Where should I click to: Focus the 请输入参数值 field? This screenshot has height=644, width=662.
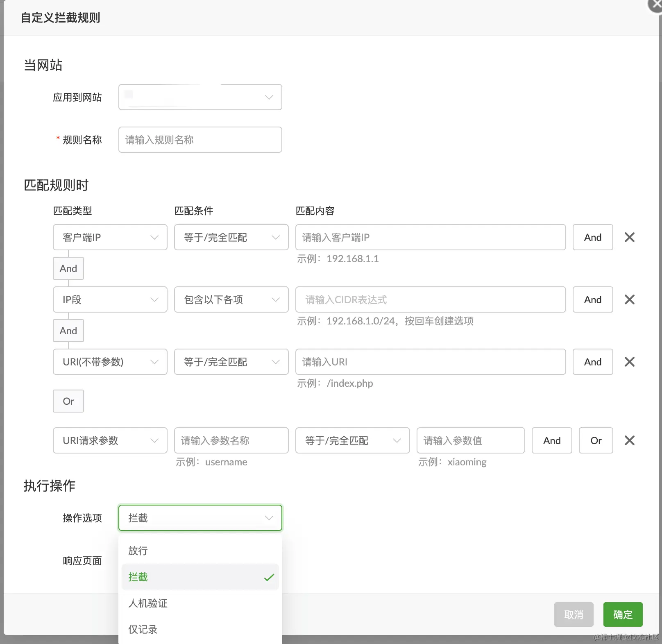471,440
